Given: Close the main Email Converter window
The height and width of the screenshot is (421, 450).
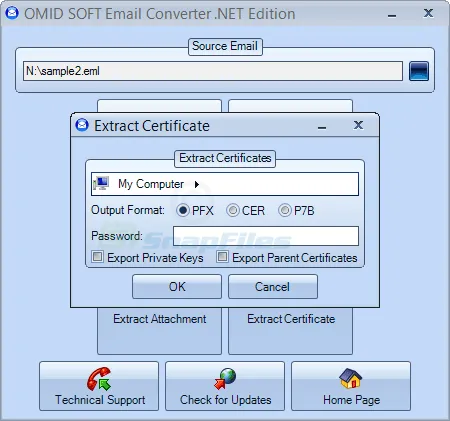Looking at the screenshot, I should tap(428, 13).
